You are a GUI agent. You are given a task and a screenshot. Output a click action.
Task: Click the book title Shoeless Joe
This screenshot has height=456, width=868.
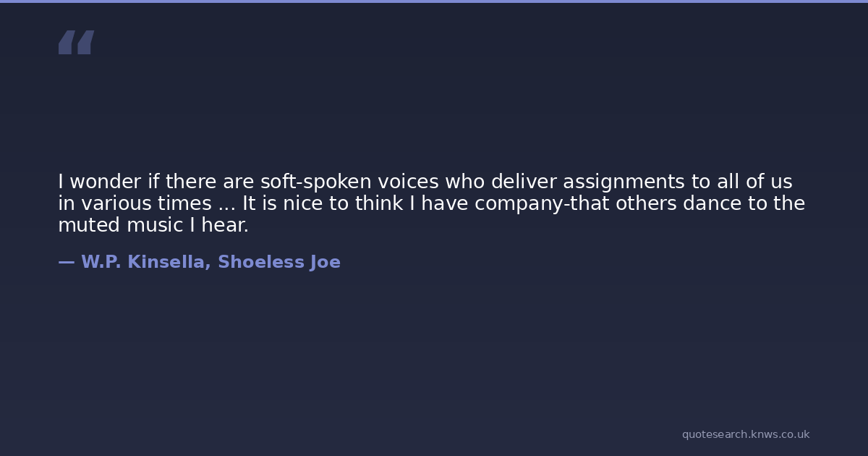pyautogui.click(x=279, y=262)
